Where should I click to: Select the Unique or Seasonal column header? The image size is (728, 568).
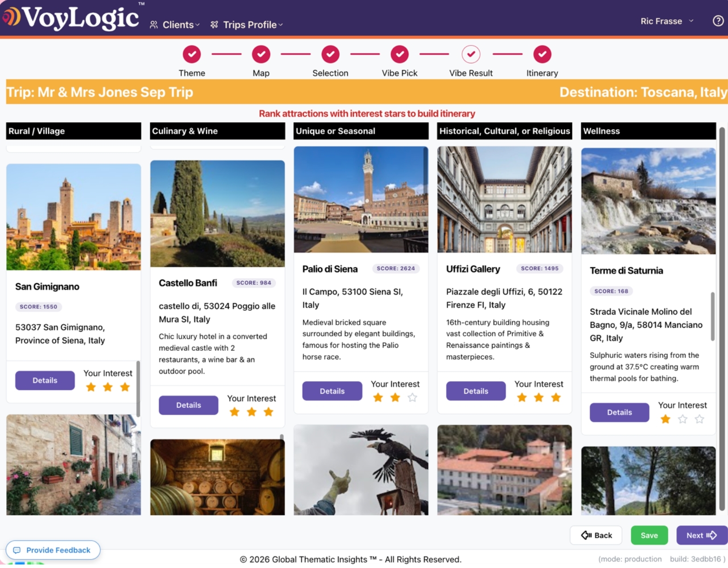361,131
